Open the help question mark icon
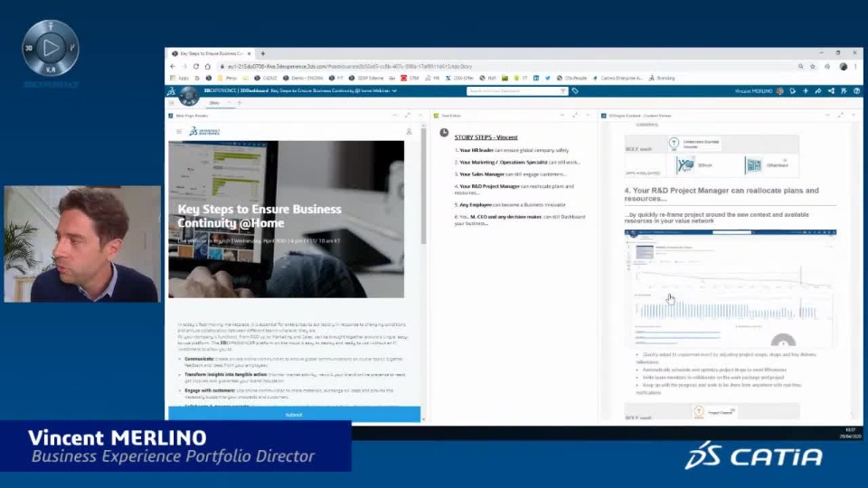The width and height of the screenshot is (868, 488). coord(856,90)
